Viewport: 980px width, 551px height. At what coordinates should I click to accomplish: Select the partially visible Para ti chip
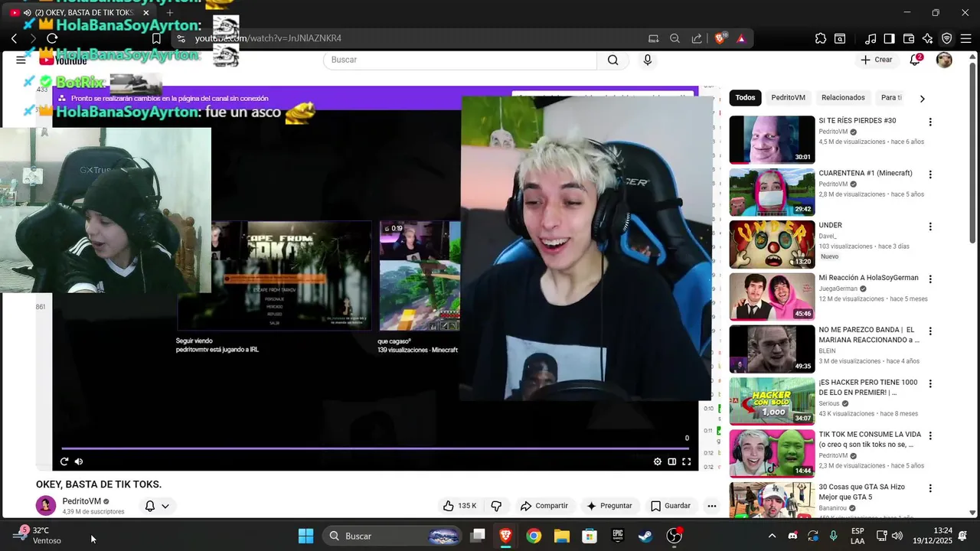[x=890, y=98]
